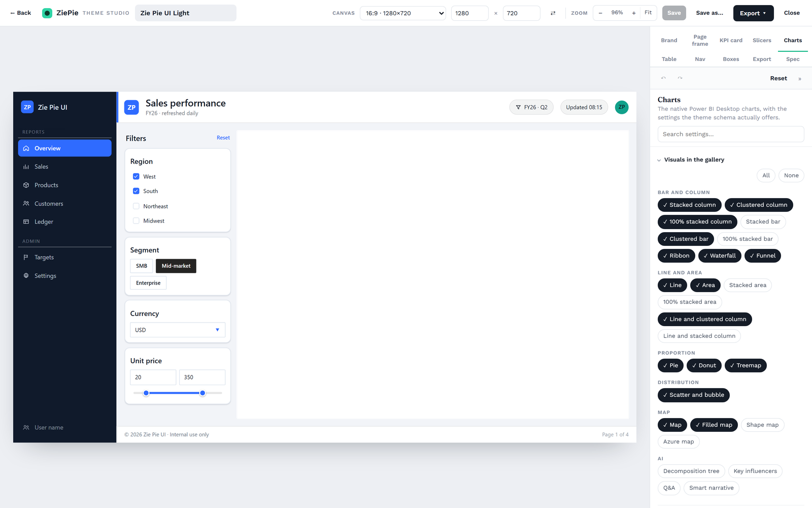This screenshot has height=508, width=812.
Task: Enable the Shape map visual chip
Action: click(x=762, y=425)
